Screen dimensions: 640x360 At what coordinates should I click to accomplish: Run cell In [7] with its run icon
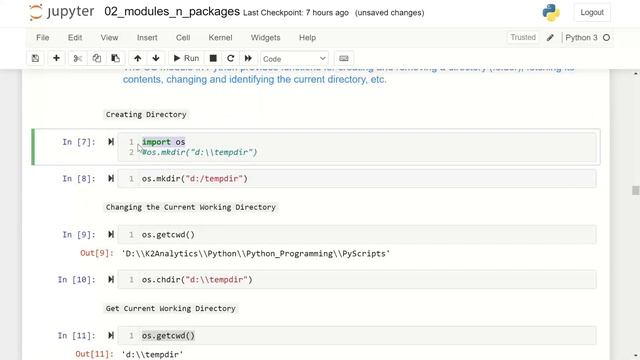pyautogui.click(x=111, y=142)
